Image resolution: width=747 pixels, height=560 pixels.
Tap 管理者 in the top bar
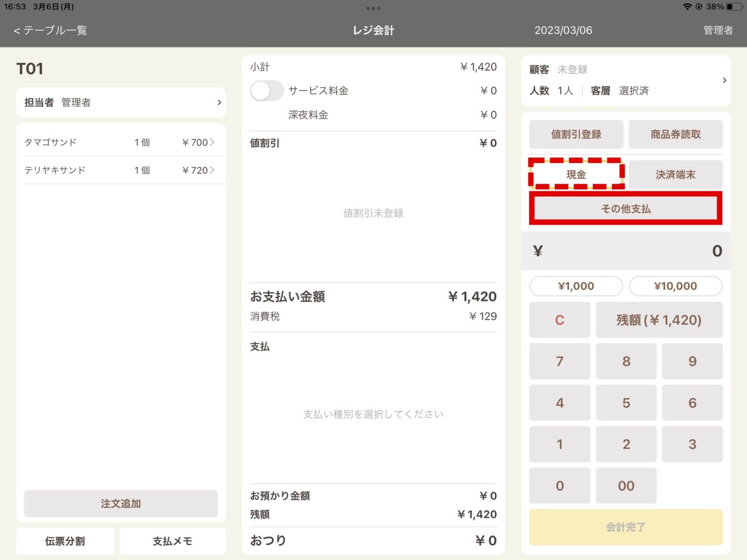coord(718,30)
